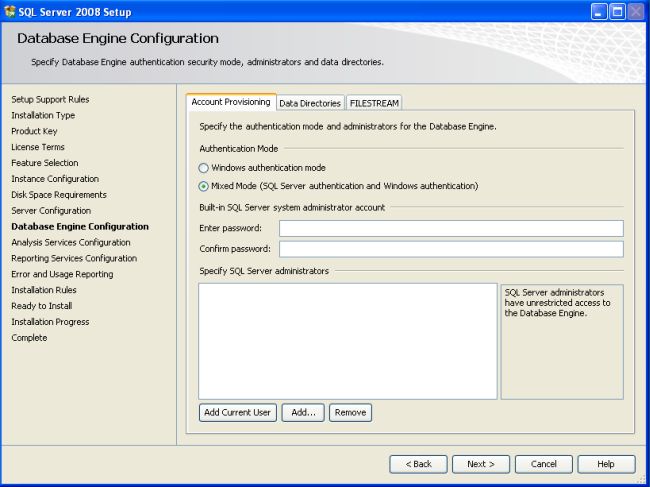Click the Server Configuration step

click(x=51, y=211)
